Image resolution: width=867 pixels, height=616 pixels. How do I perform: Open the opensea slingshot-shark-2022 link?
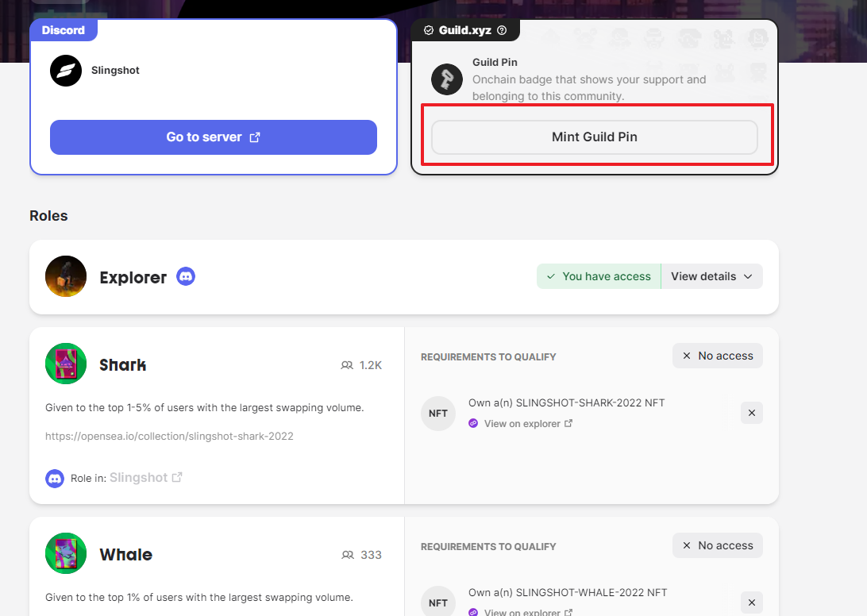tap(169, 437)
